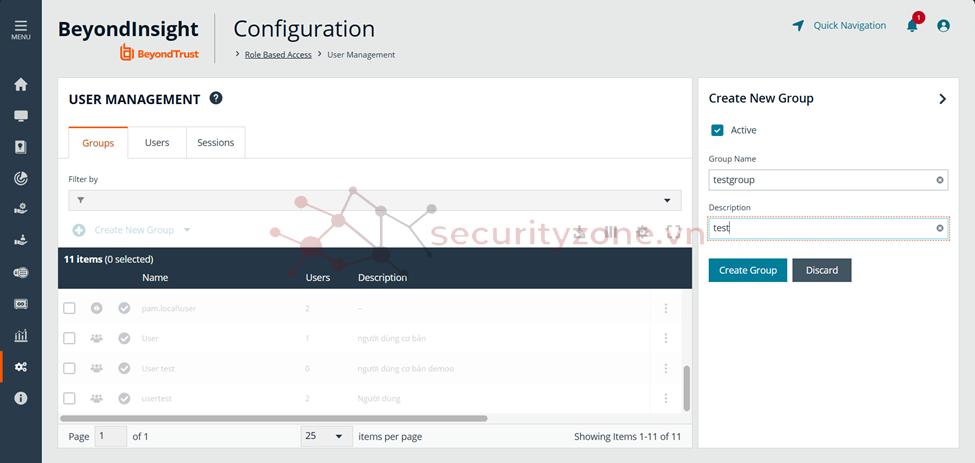Select the checkbox for User test row
This screenshot has width=975, height=463.
click(x=69, y=368)
